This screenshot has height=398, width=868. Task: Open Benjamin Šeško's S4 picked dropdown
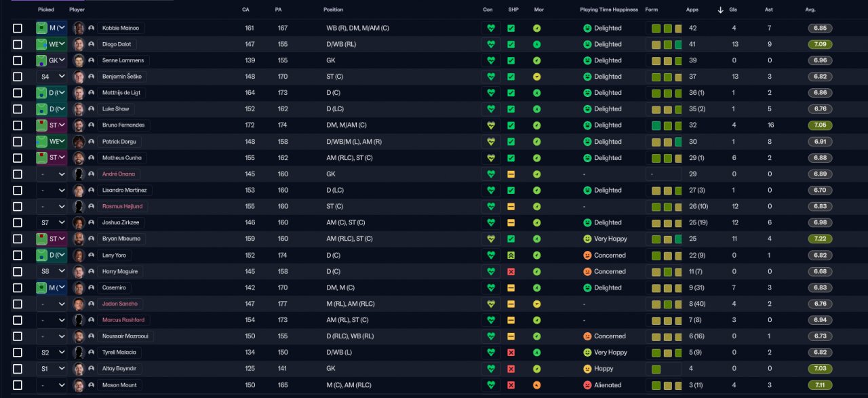pos(52,77)
